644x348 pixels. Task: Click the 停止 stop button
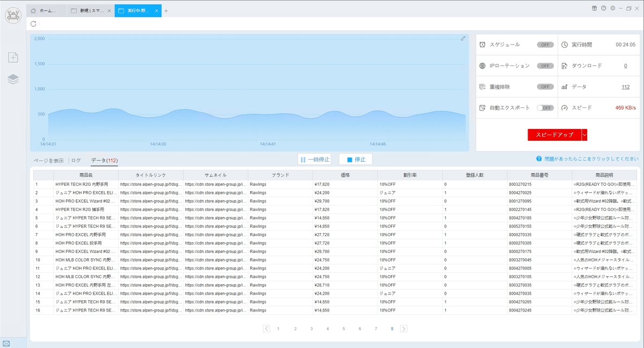click(356, 160)
